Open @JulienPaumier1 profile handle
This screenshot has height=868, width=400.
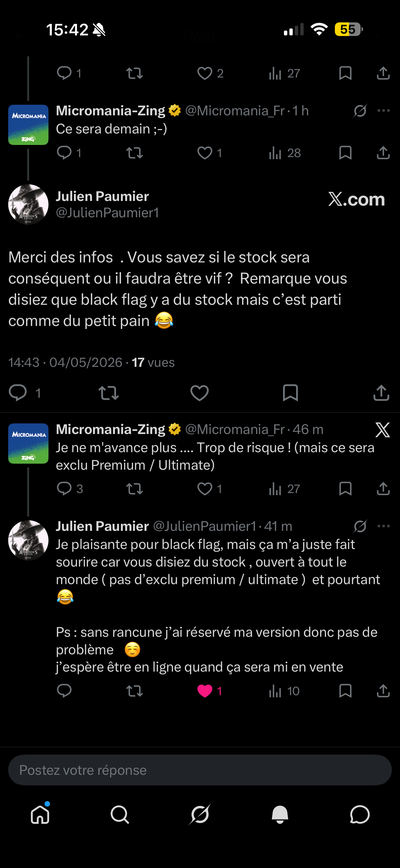[107, 213]
